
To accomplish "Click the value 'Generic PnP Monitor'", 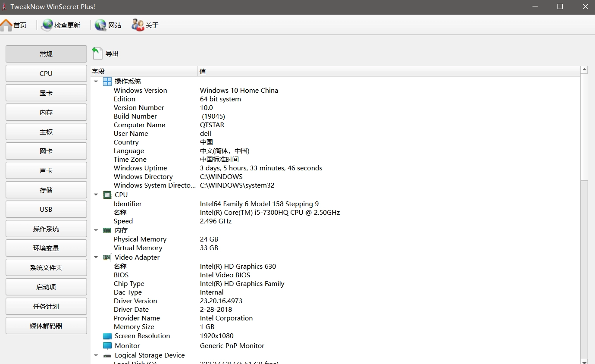I will pos(232,346).
